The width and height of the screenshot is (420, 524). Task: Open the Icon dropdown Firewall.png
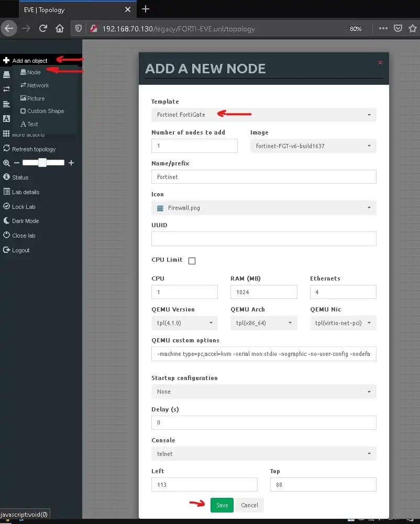point(264,207)
